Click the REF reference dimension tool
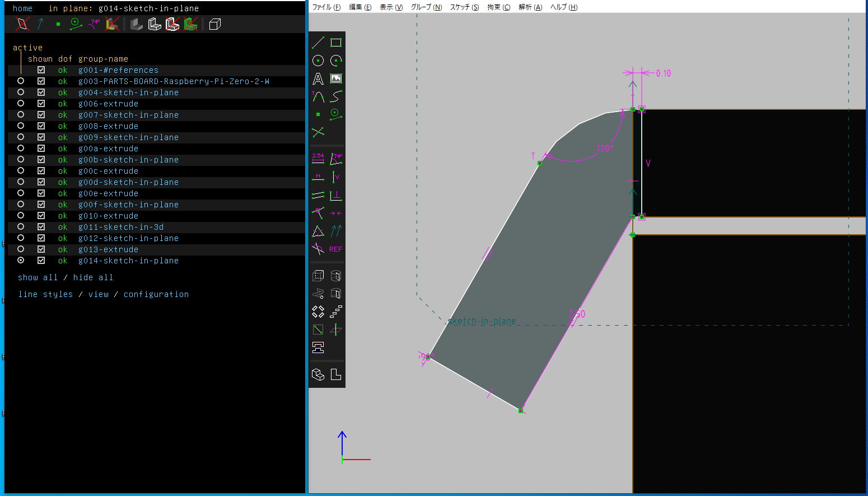 coord(336,249)
